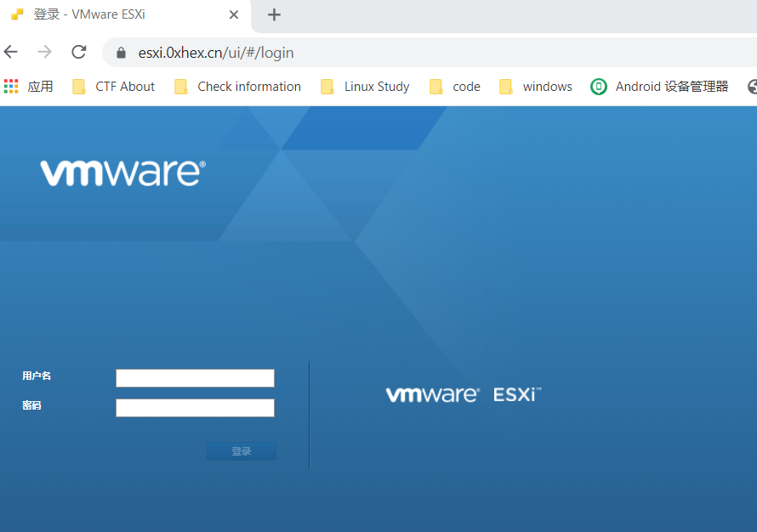Click the browser back arrow
This screenshot has width=757, height=532.
pyautogui.click(x=11, y=52)
